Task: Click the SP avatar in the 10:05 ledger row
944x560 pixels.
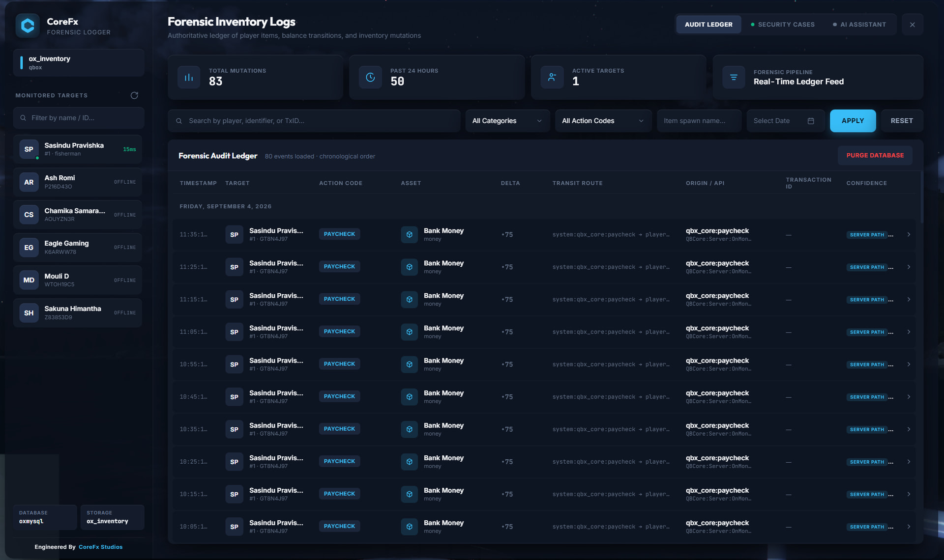Action: (234, 527)
